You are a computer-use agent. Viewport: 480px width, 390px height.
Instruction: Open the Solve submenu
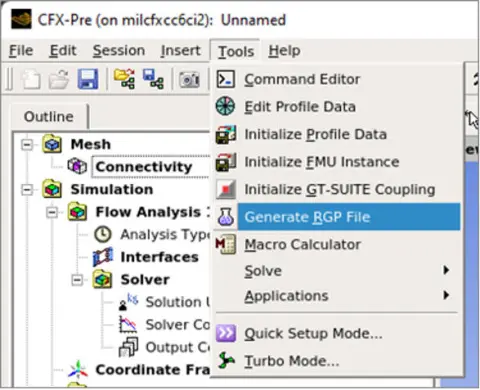click(x=347, y=270)
